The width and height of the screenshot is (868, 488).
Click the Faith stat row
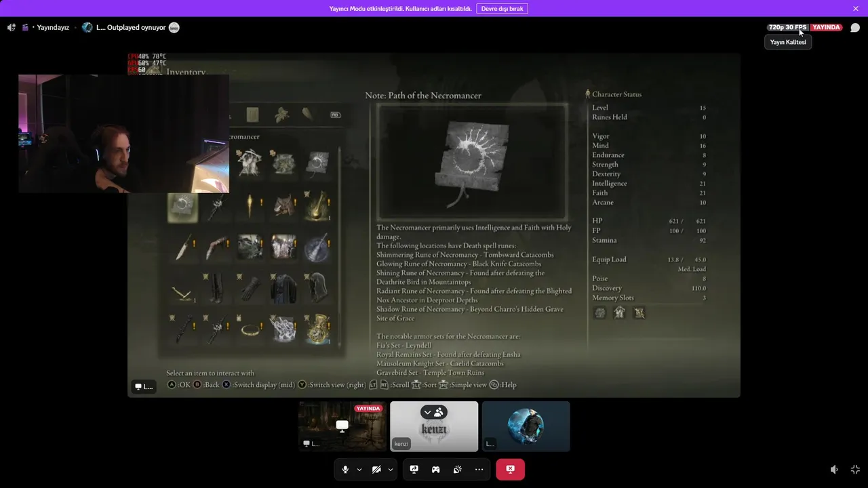[649, 193]
